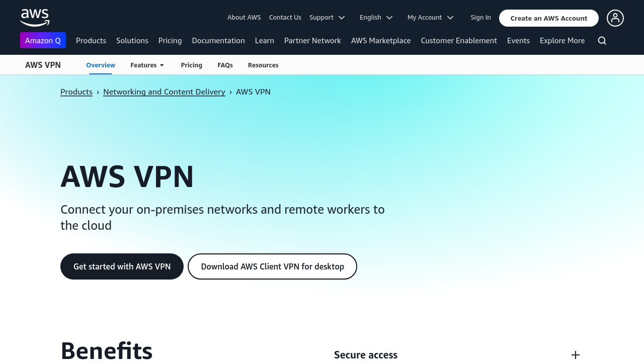The image size is (644, 362).
Task: Open the Features submenu dropdown
Action: click(147, 65)
